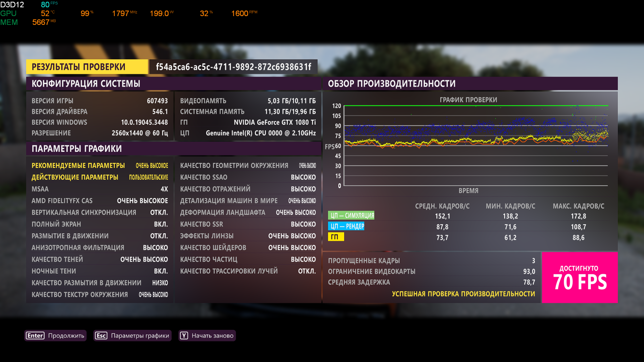Click the blue ЦП — Рендер legend swatch
The image size is (644, 362).
coord(346,226)
